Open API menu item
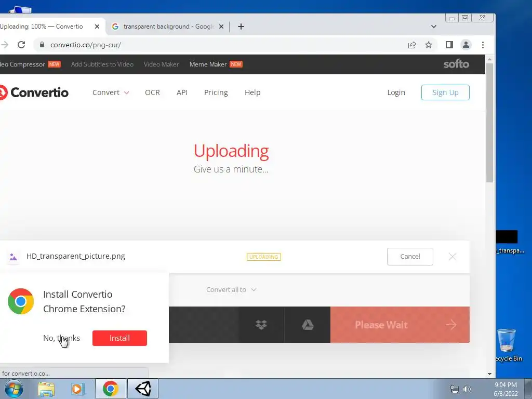 pos(182,92)
